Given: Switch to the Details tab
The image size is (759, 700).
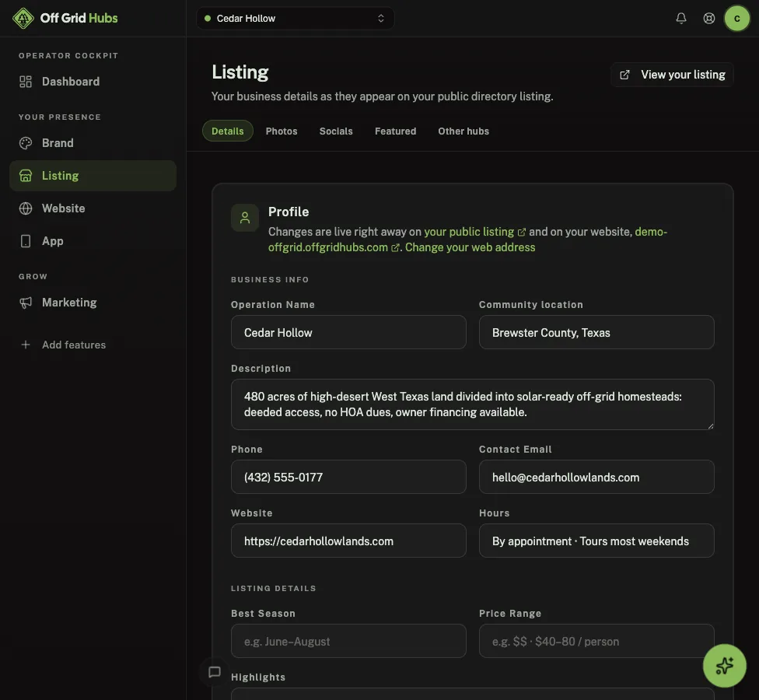Looking at the screenshot, I should (228, 131).
